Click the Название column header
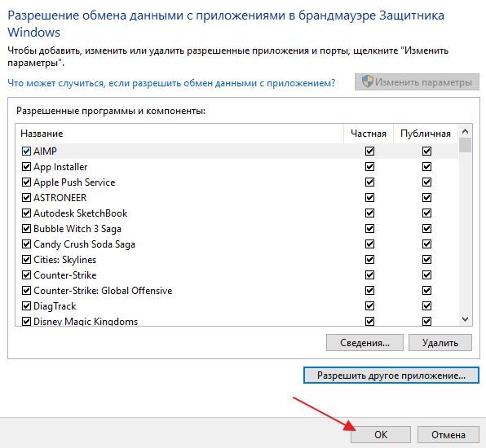The image size is (486, 448). pyautogui.click(x=42, y=134)
